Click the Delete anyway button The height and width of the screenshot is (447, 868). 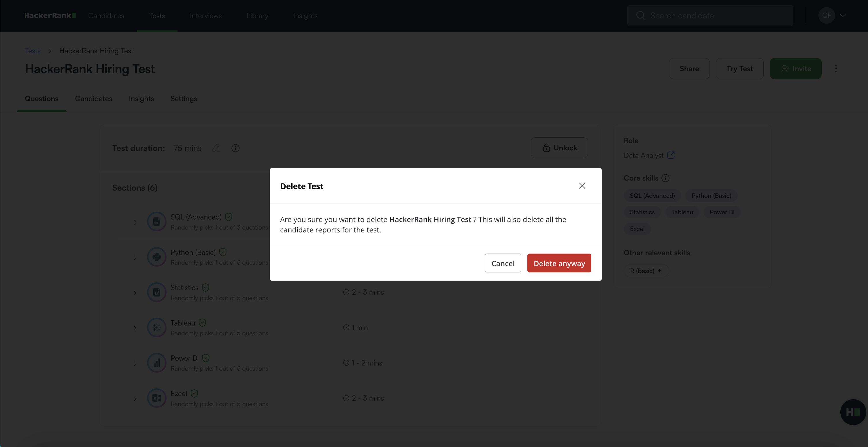click(559, 263)
